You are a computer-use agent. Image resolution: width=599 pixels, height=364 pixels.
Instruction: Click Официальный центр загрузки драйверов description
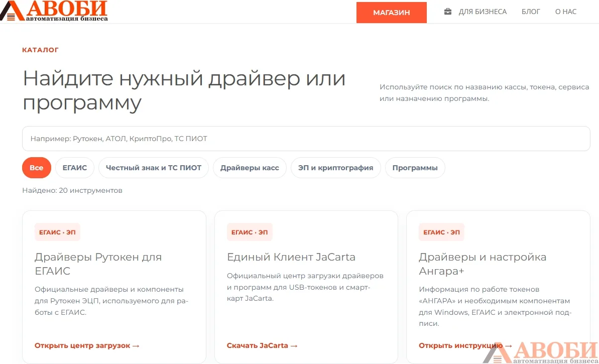pyautogui.click(x=305, y=287)
